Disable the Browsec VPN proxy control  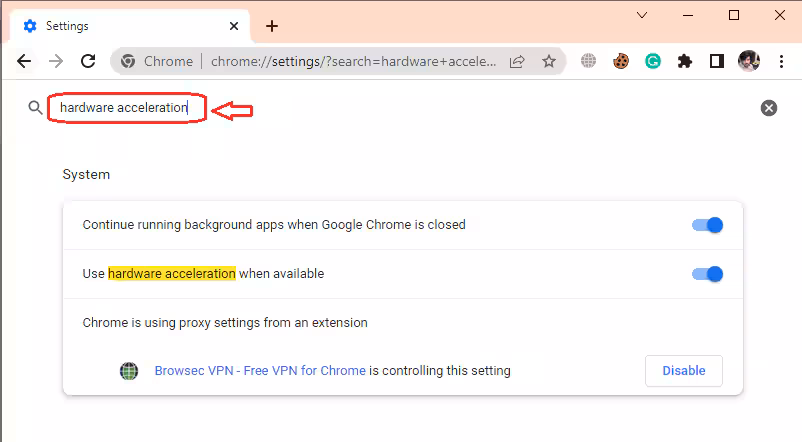(684, 371)
